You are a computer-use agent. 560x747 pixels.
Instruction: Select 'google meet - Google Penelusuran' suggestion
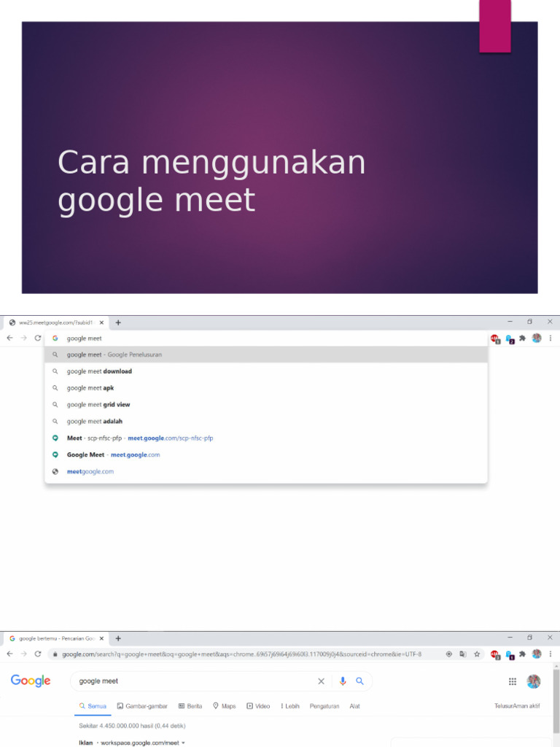pyautogui.click(x=266, y=355)
